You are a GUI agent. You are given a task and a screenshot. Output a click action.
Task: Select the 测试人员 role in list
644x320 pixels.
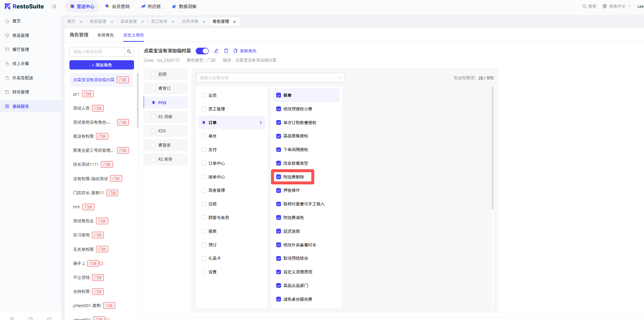pos(81,108)
